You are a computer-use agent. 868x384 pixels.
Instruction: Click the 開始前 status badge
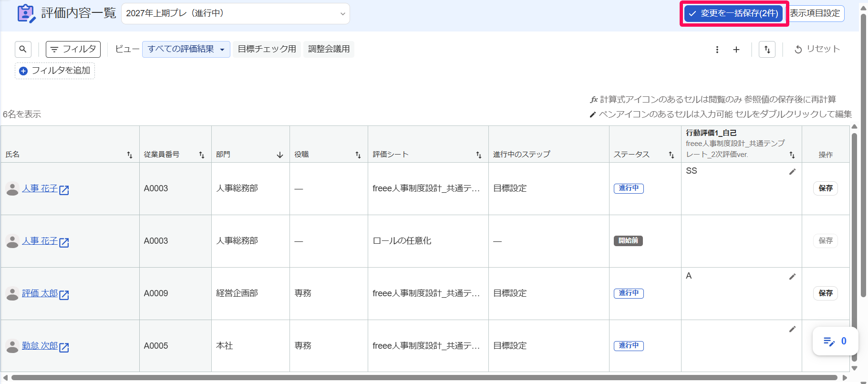pyautogui.click(x=628, y=241)
